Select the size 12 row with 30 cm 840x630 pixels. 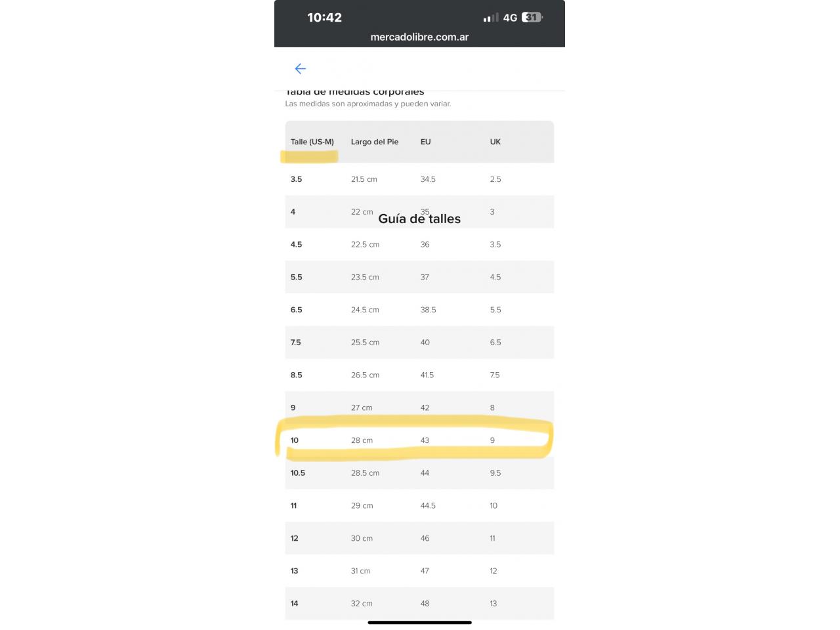coord(419,538)
